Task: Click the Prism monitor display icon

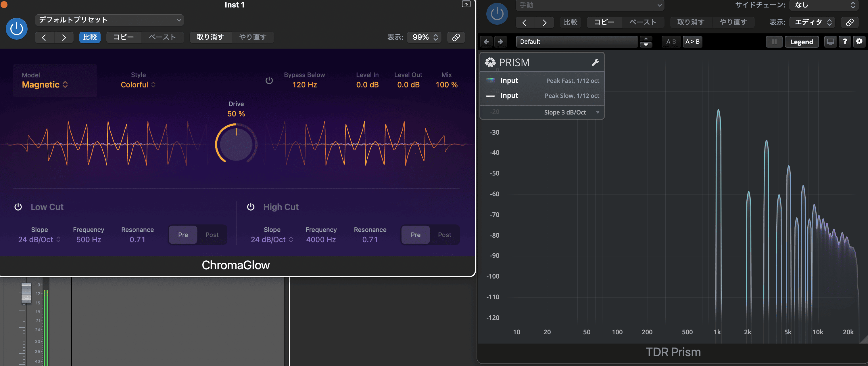Action: [x=831, y=41]
